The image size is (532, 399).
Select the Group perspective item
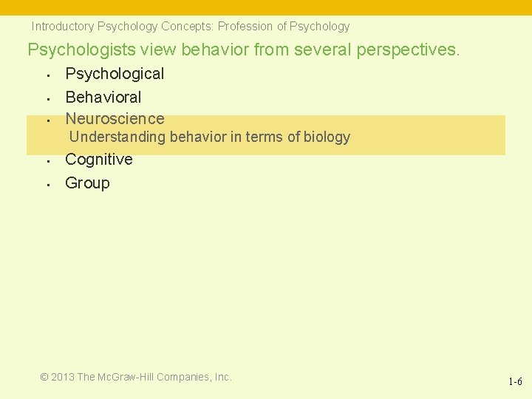point(87,183)
